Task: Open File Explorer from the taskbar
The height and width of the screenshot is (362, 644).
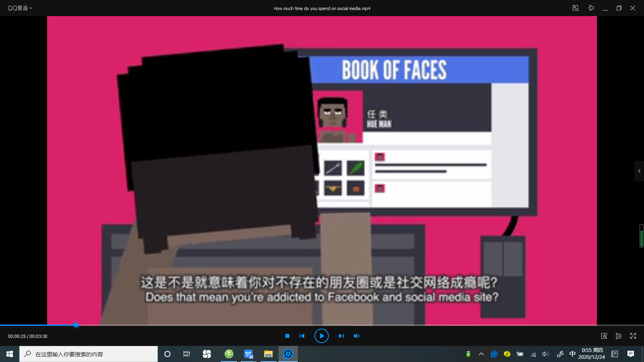Action: (268, 354)
